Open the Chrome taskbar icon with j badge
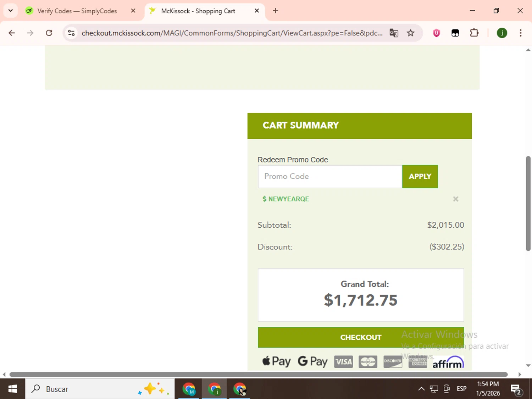Screen dimensions: 532x399 pos(214,389)
